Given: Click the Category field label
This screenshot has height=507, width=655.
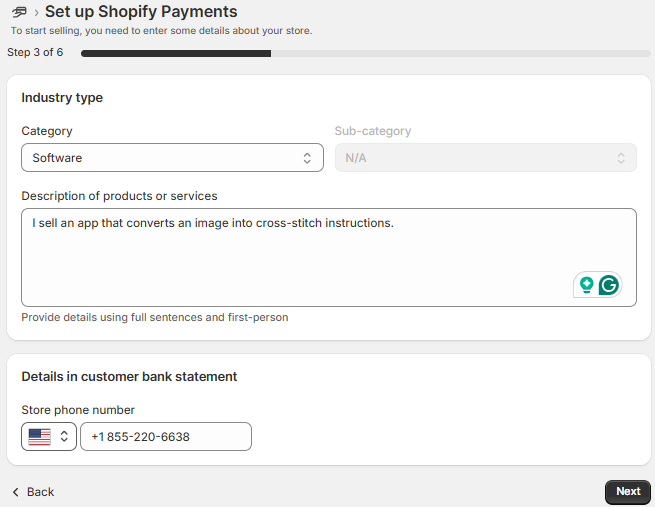Looking at the screenshot, I should tap(47, 131).
